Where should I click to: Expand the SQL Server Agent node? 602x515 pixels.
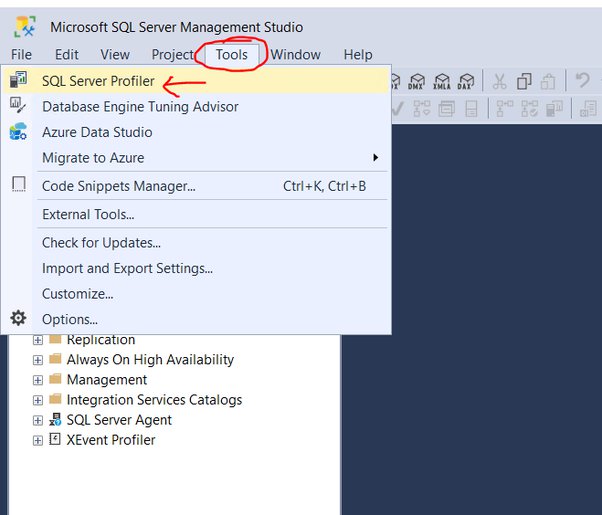(38, 420)
